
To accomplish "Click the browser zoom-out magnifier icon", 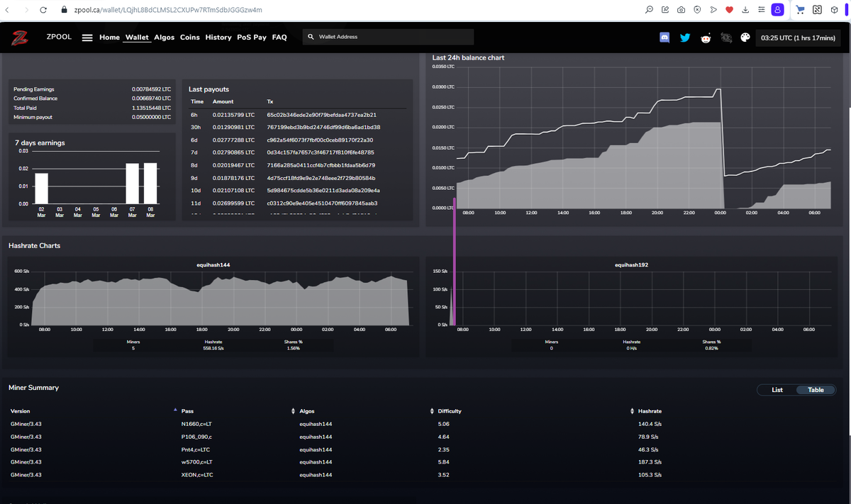I will click(650, 10).
